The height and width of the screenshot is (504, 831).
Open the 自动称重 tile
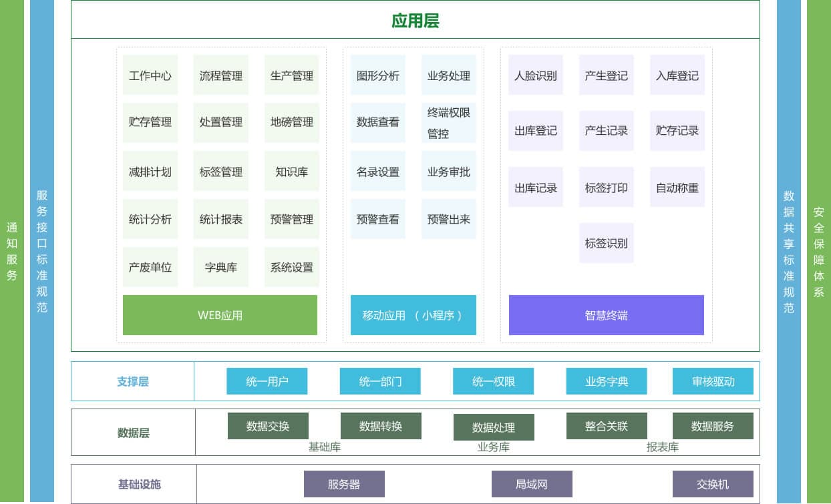[677, 188]
